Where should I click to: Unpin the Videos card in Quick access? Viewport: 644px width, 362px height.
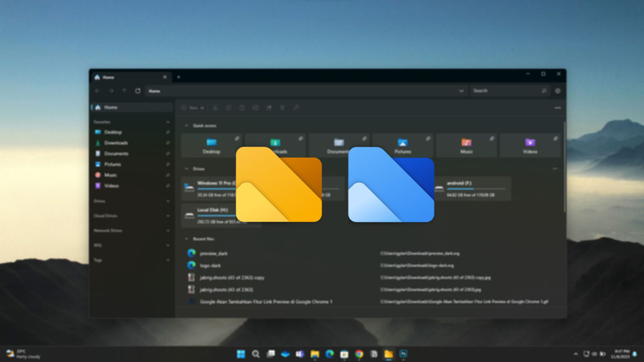(556, 138)
